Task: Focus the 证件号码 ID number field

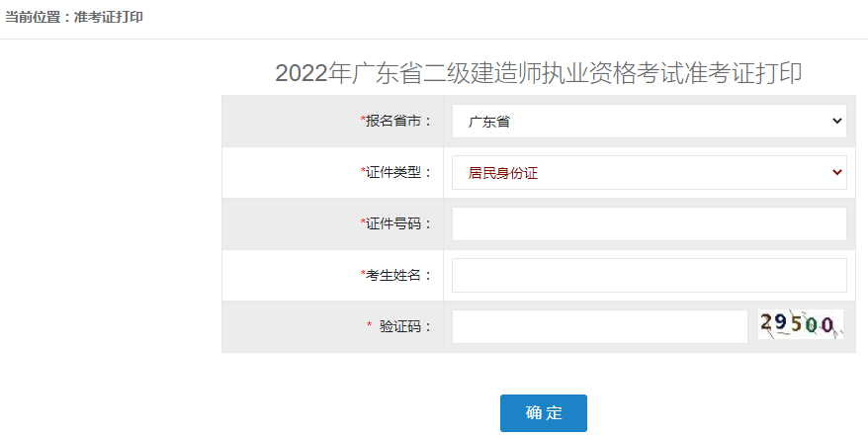Action: [x=649, y=223]
